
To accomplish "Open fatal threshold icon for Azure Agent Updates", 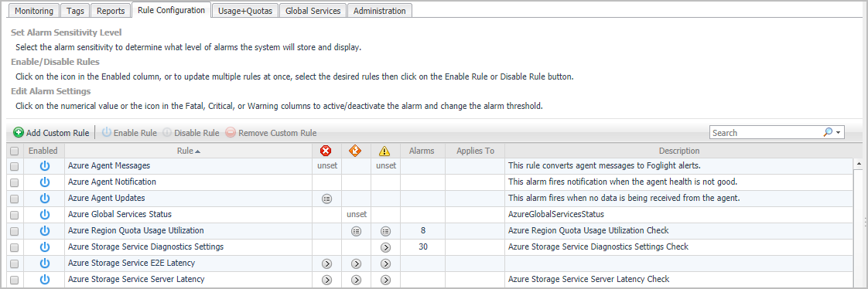I will (x=326, y=199).
